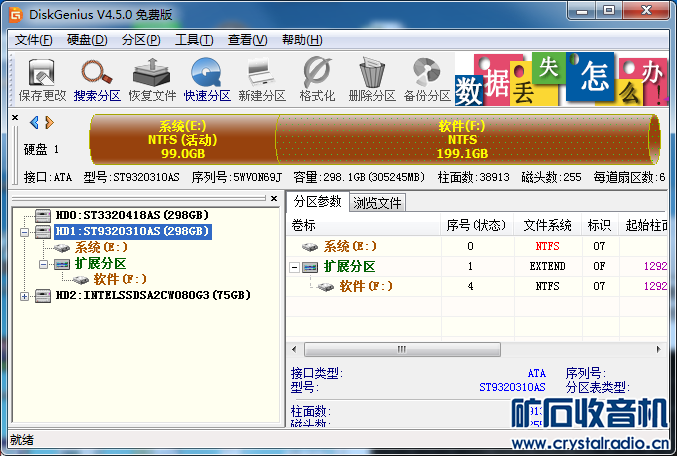The width and height of the screenshot is (677, 456).
Task: Go to previous disk with left arrow
Action: pos(34,123)
